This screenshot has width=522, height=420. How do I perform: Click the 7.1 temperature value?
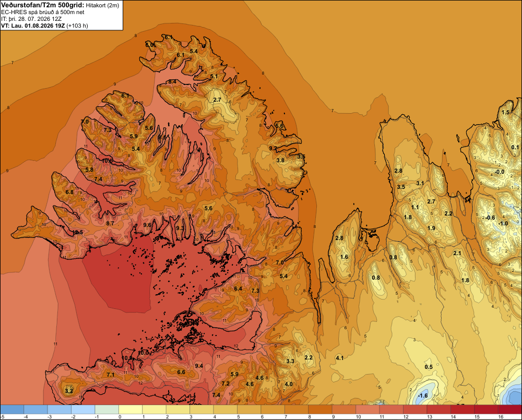pos(111,375)
